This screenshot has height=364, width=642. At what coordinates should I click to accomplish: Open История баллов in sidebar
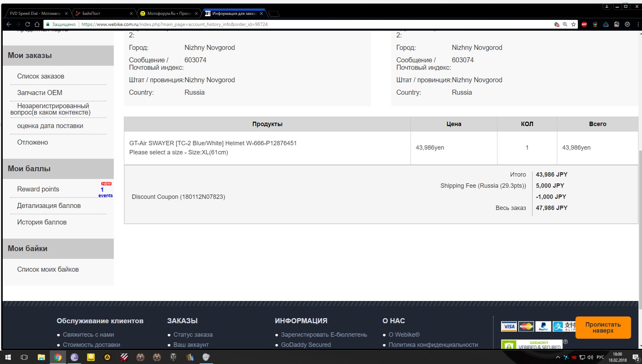tap(42, 222)
